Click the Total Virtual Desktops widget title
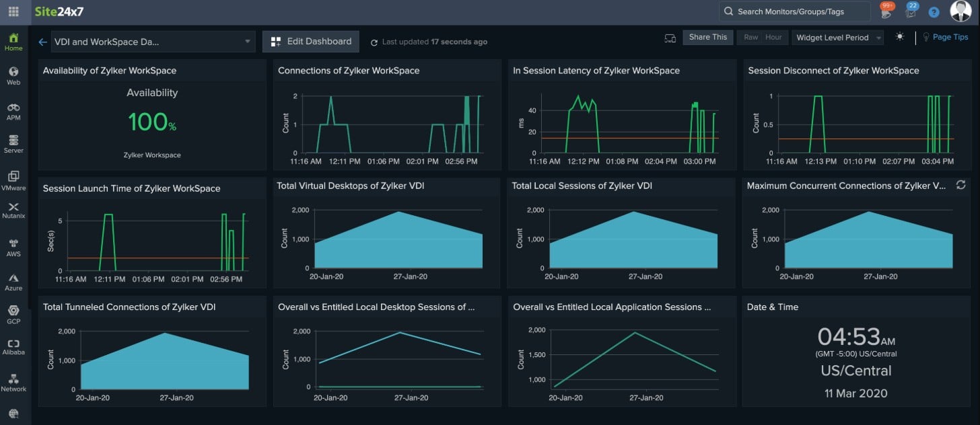This screenshot has height=425, width=980. click(x=351, y=186)
